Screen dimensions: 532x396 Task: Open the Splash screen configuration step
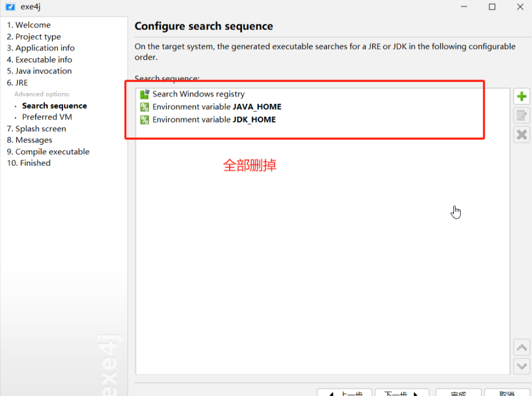(x=37, y=129)
